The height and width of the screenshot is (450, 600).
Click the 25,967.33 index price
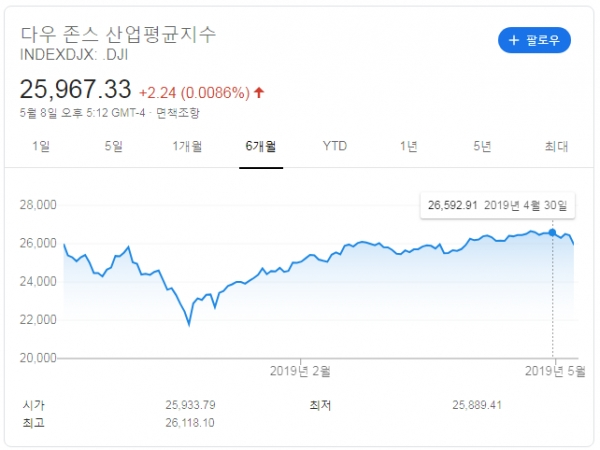77,90
